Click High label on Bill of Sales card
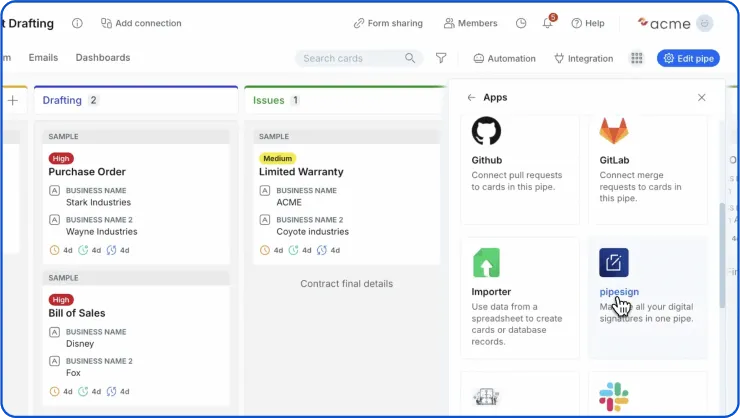This screenshot has width=740, height=418. (x=61, y=300)
